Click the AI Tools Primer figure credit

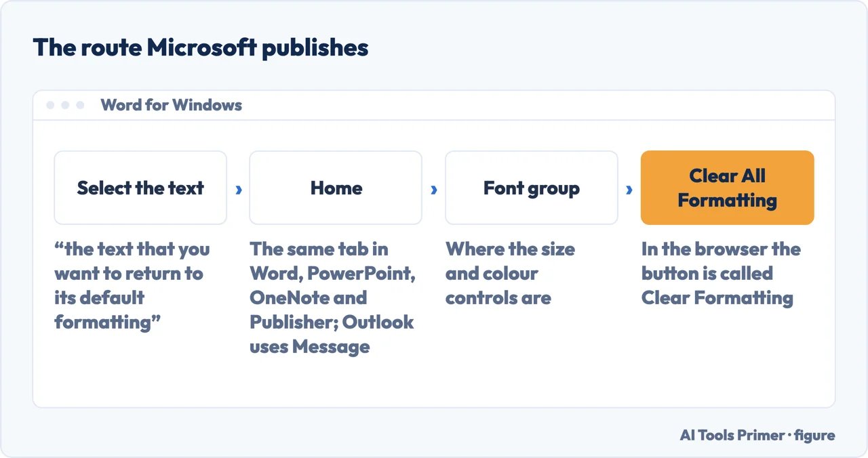[x=757, y=435]
